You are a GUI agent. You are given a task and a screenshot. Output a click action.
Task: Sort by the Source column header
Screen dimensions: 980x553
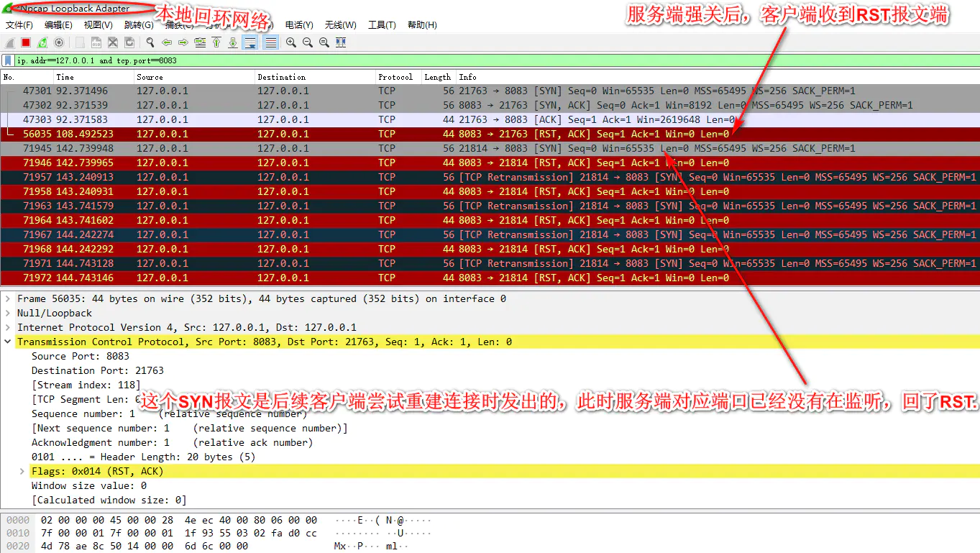point(195,77)
